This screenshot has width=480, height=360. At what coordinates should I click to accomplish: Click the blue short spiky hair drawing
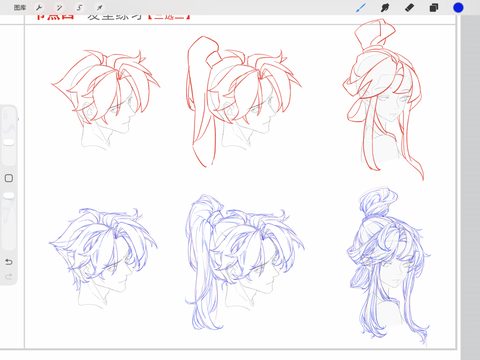point(103,257)
